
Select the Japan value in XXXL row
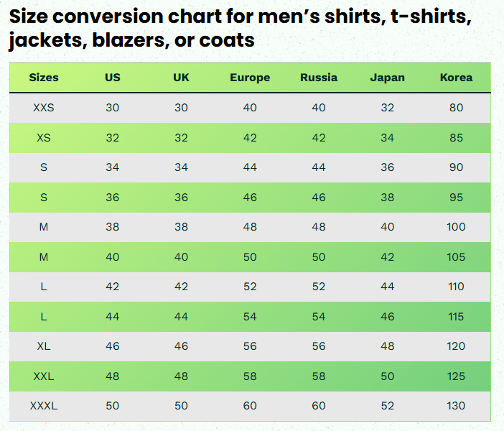[x=388, y=406]
